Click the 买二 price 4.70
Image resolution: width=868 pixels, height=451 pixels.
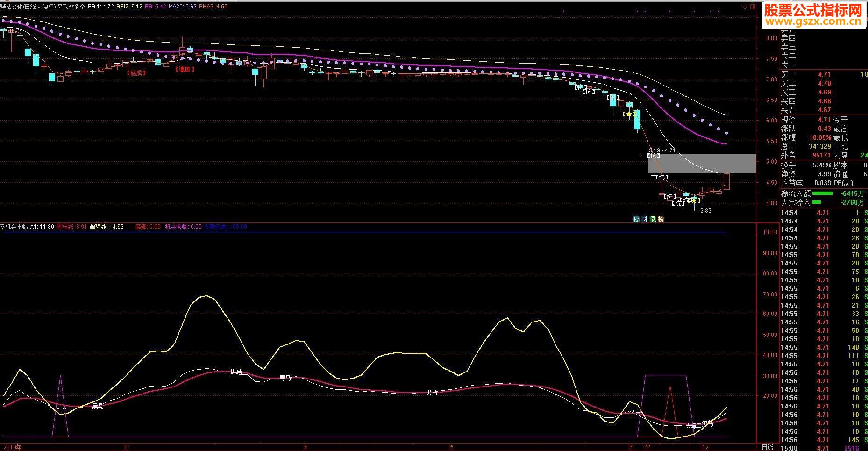pos(824,83)
